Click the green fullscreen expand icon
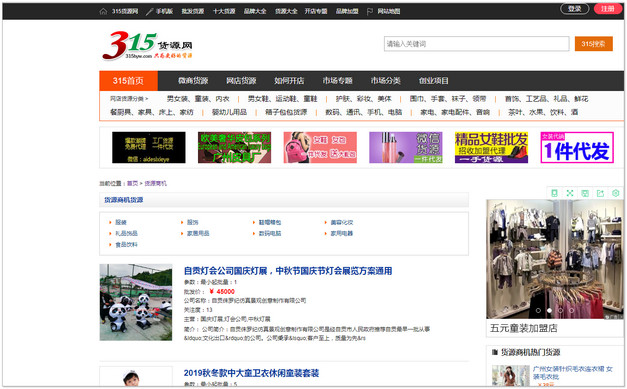This screenshot has height=389, width=627. (570, 193)
